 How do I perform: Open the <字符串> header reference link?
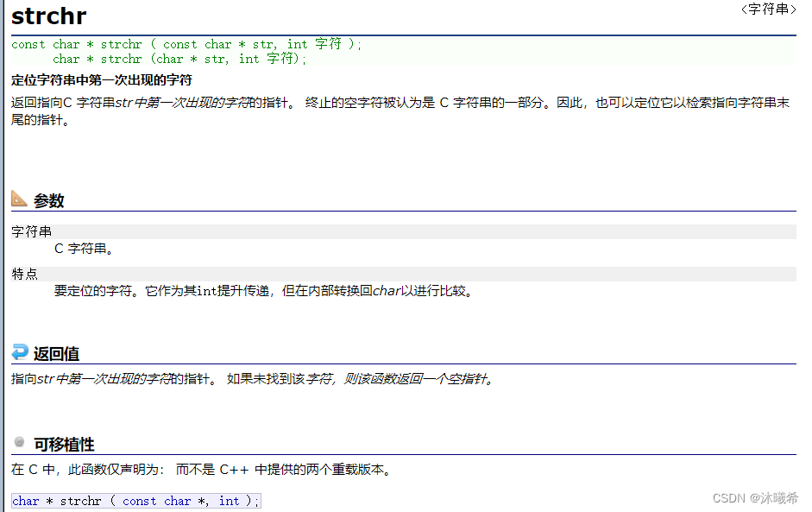point(767,9)
